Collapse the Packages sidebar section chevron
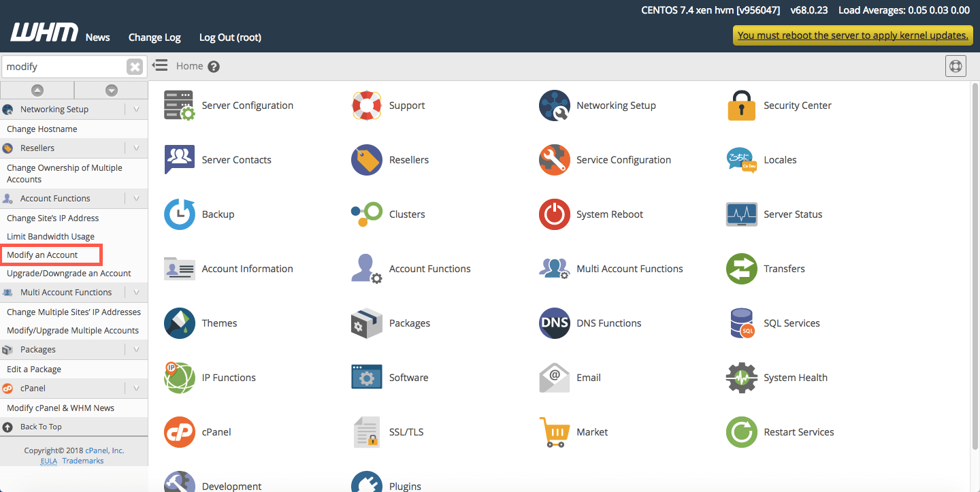The width and height of the screenshot is (980, 492). point(136,349)
